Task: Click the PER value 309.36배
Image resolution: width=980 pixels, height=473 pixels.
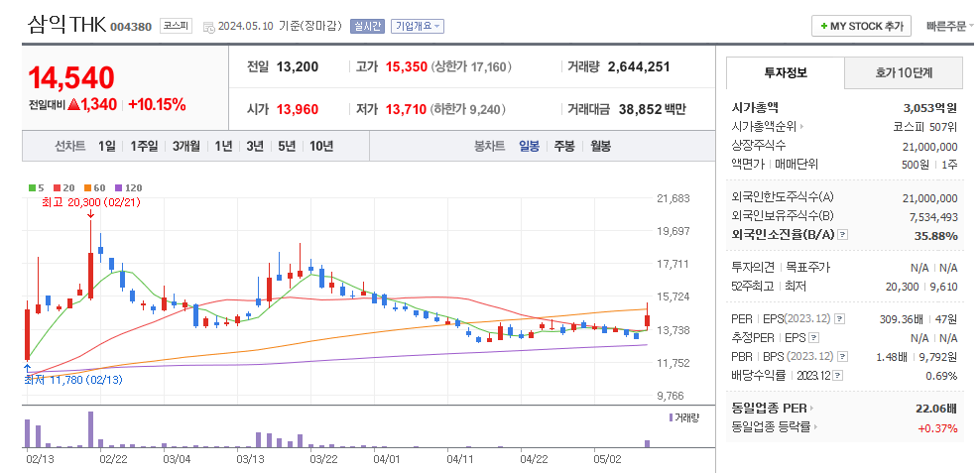Action: (x=902, y=319)
